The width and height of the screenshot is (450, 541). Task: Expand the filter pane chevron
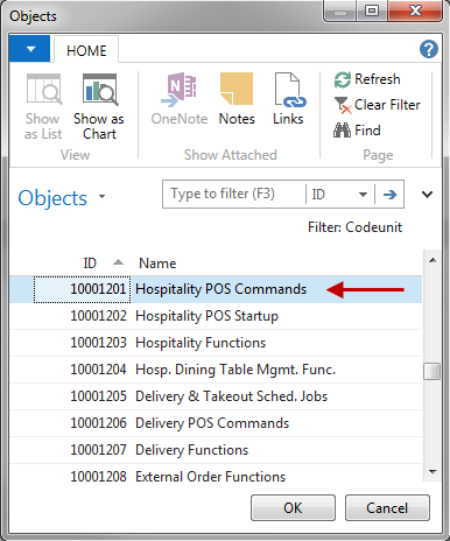coord(427,195)
